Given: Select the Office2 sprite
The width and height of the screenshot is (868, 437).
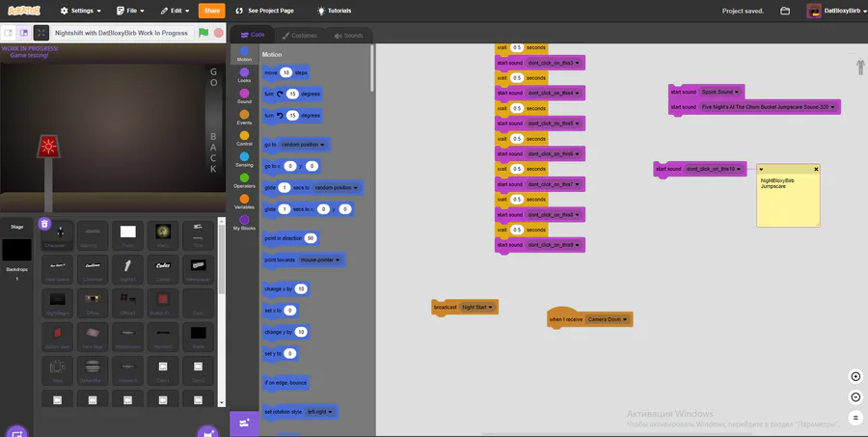Looking at the screenshot, I should pos(128,302).
